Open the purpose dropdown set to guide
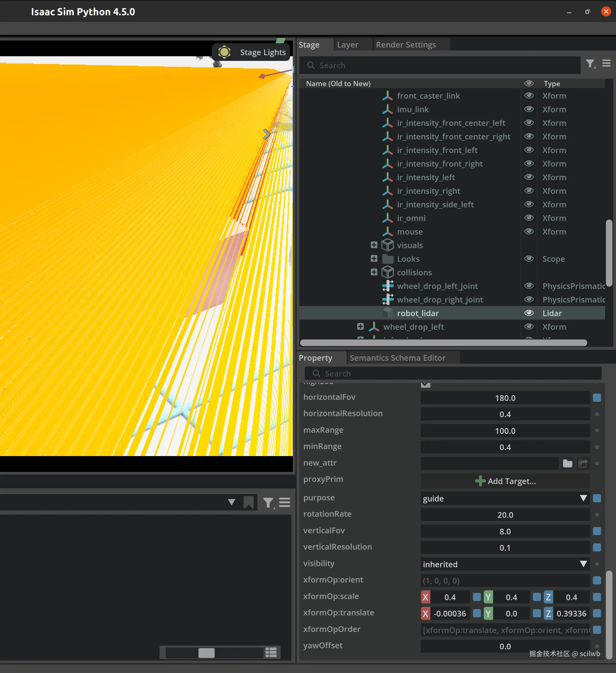The width and height of the screenshot is (616, 673). click(x=505, y=498)
